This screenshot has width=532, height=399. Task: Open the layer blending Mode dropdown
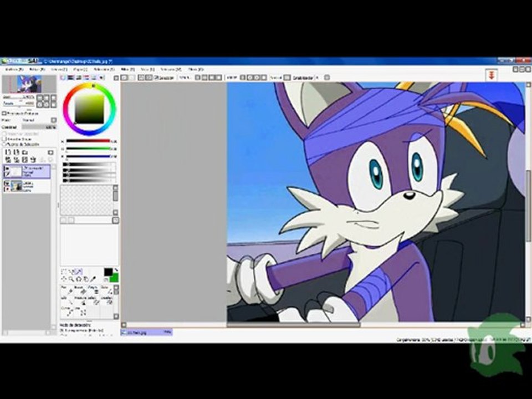click(x=54, y=120)
